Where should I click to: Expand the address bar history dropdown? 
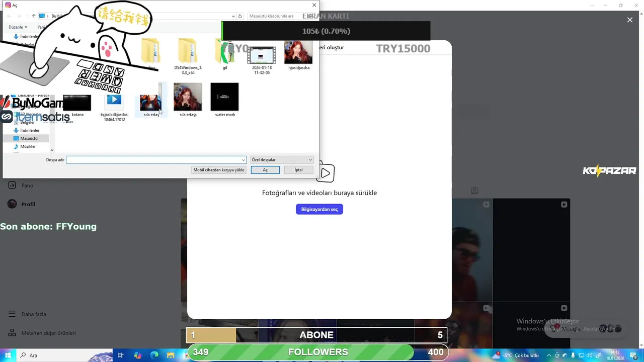(x=233, y=16)
